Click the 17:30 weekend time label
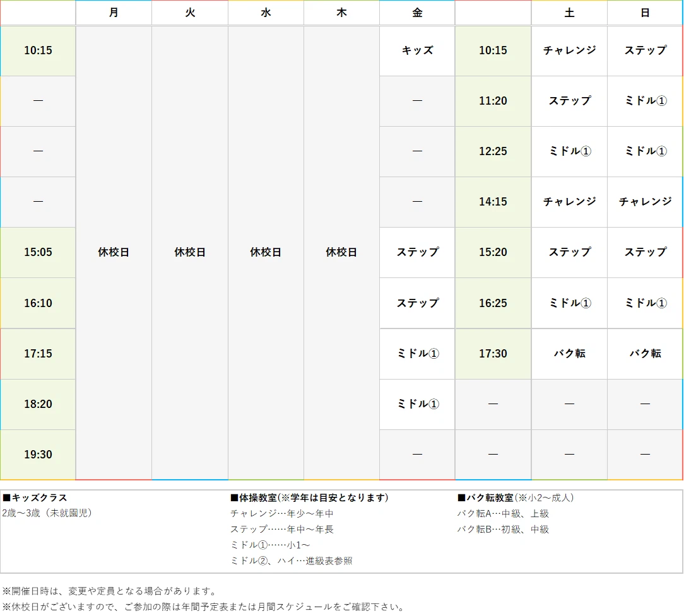The image size is (684, 616). [493, 354]
